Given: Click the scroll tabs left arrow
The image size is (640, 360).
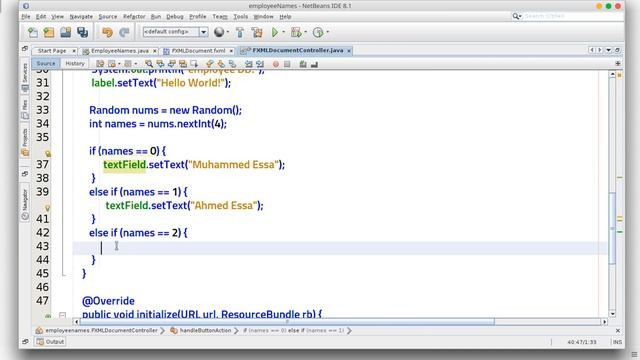Looking at the screenshot, I should 591,50.
